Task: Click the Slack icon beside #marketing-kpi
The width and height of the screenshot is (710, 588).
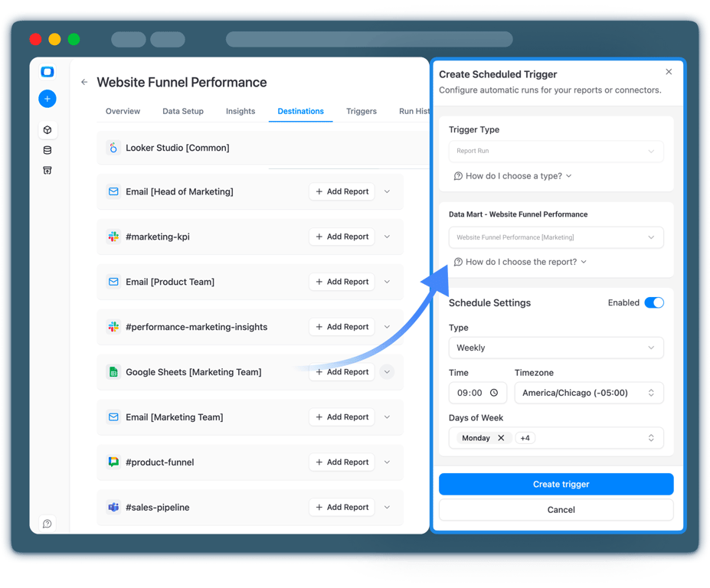Action: 113,237
